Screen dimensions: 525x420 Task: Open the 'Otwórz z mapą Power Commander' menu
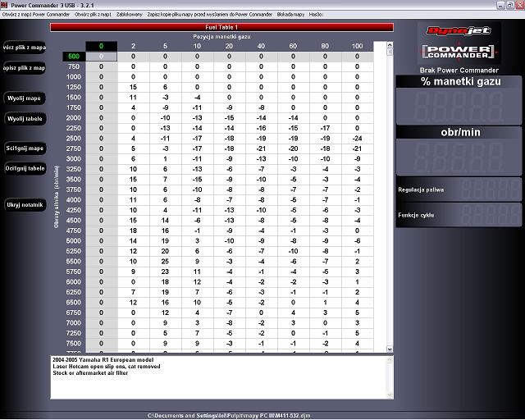35,15
